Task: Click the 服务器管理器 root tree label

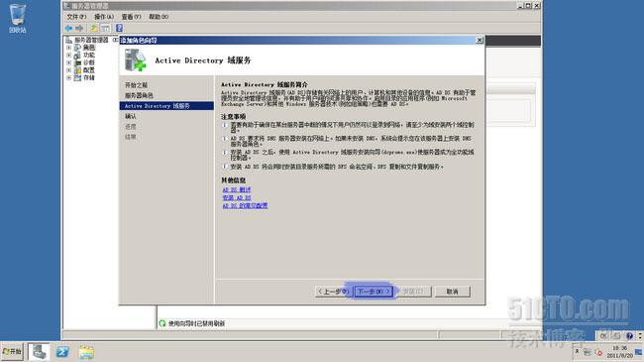Action: coord(91,40)
